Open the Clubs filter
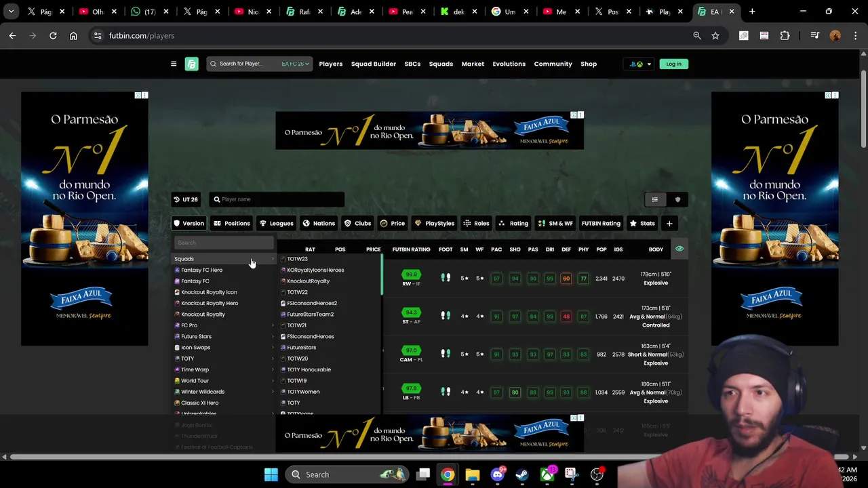868x488 pixels. tap(357, 223)
